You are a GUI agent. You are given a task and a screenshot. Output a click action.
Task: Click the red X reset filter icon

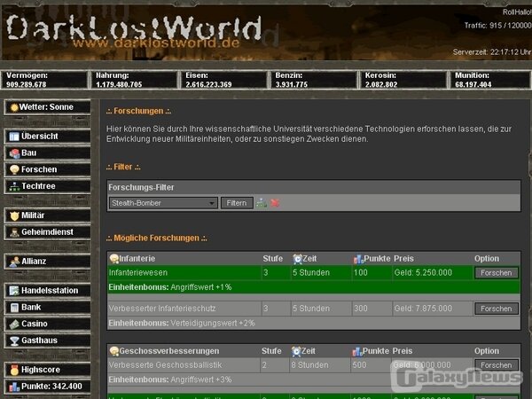(x=275, y=203)
